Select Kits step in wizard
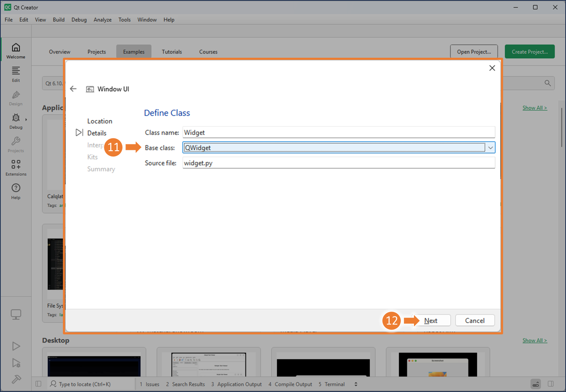The width and height of the screenshot is (566, 392). (x=93, y=157)
